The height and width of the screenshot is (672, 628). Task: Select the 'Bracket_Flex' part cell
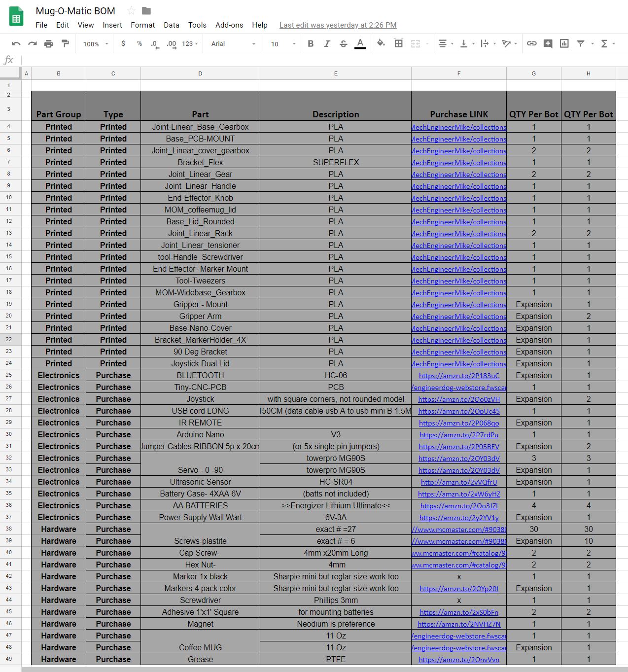pyautogui.click(x=200, y=162)
